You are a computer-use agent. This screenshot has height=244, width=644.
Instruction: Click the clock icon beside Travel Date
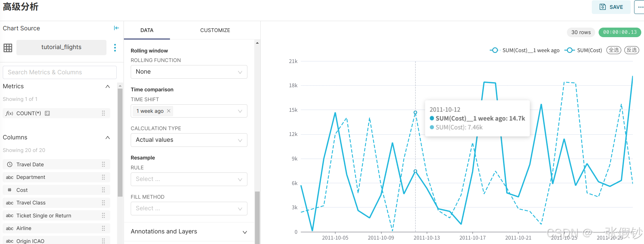click(x=10, y=164)
